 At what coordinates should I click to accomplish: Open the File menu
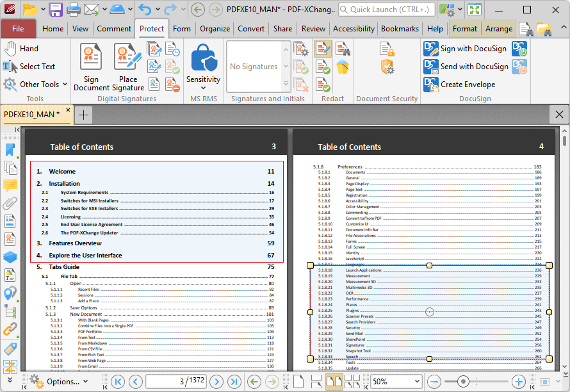[x=18, y=29]
